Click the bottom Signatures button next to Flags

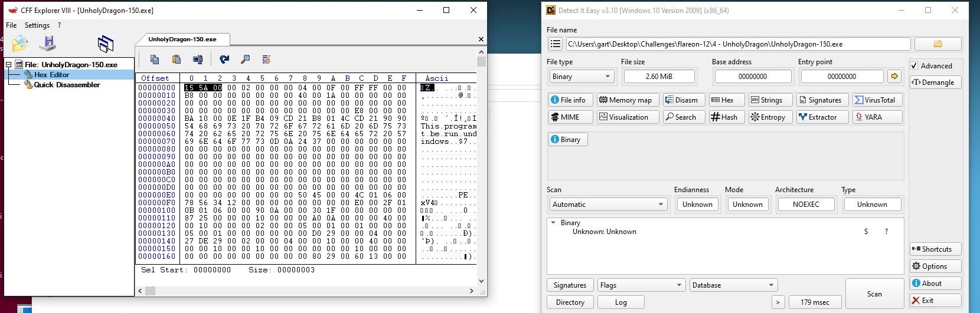pyautogui.click(x=570, y=285)
